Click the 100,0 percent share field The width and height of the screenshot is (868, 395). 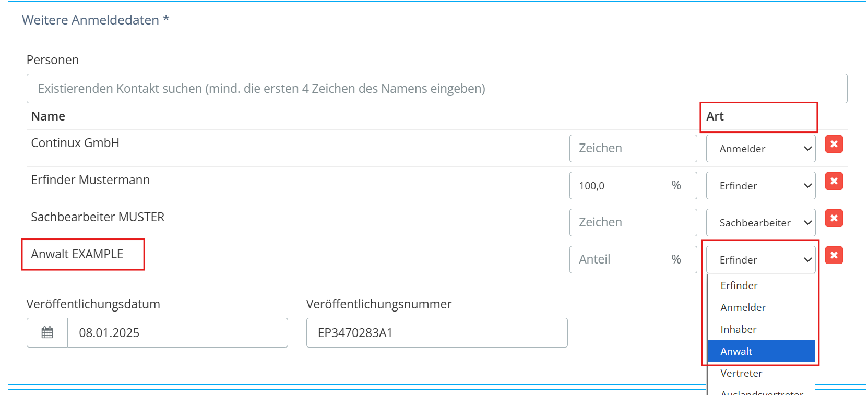click(612, 186)
